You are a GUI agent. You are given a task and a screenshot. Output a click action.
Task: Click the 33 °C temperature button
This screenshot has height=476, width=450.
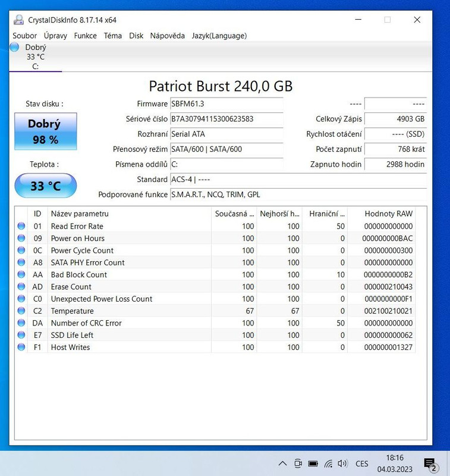point(46,186)
